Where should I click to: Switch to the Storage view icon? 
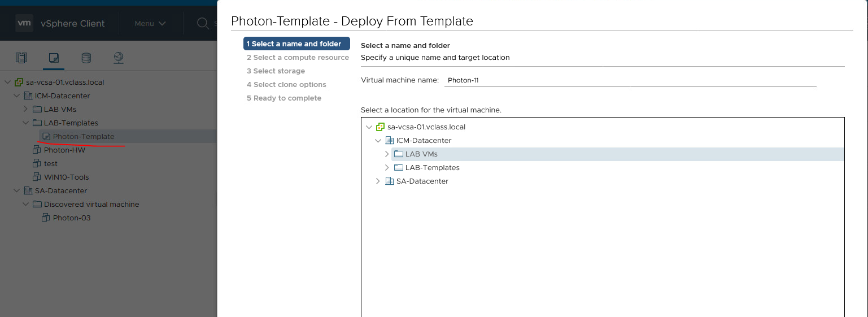[86, 58]
